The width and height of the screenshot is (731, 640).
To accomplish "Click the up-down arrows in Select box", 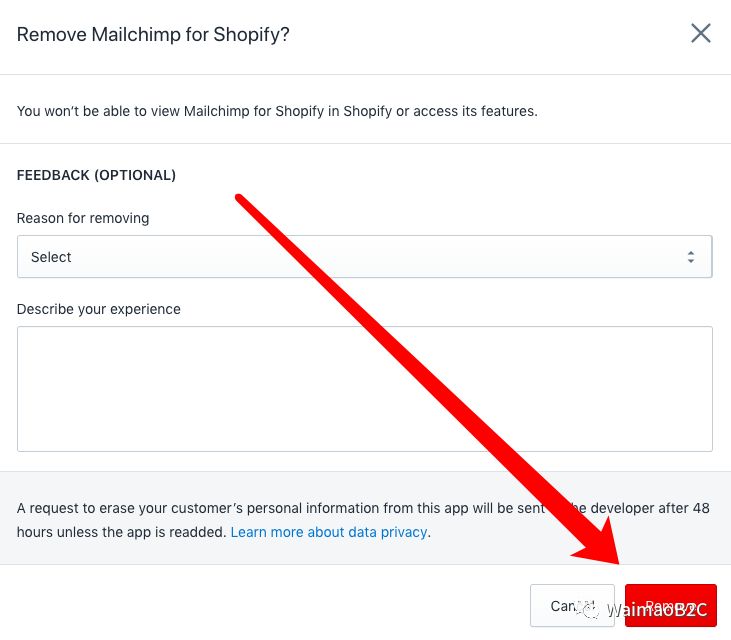I will [x=690, y=257].
